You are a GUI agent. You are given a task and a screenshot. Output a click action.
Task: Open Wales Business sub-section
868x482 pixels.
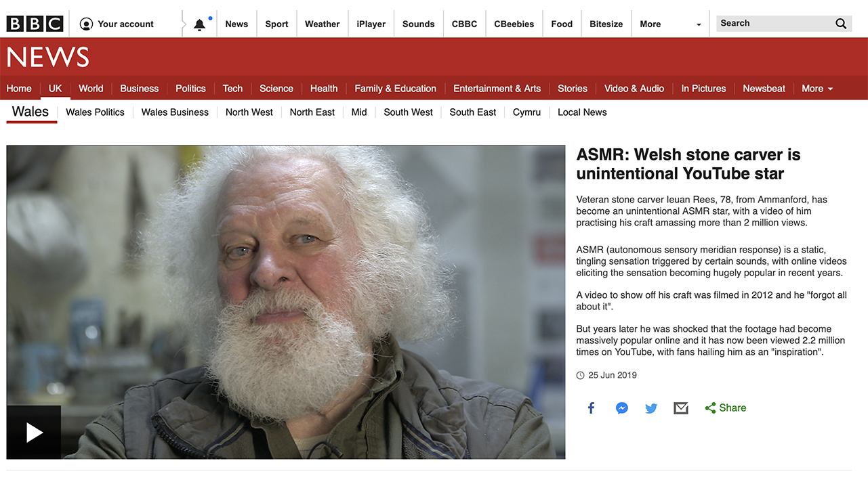tap(175, 112)
